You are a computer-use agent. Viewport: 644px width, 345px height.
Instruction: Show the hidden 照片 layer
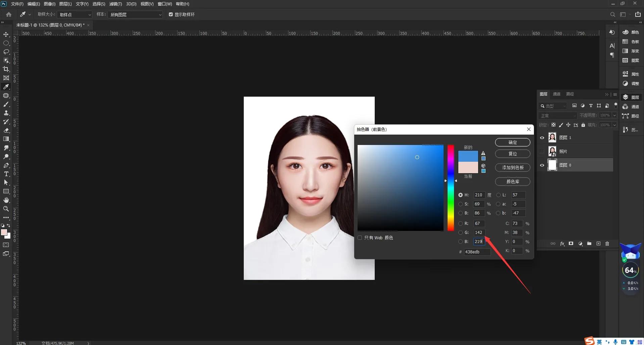[x=542, y=151]
